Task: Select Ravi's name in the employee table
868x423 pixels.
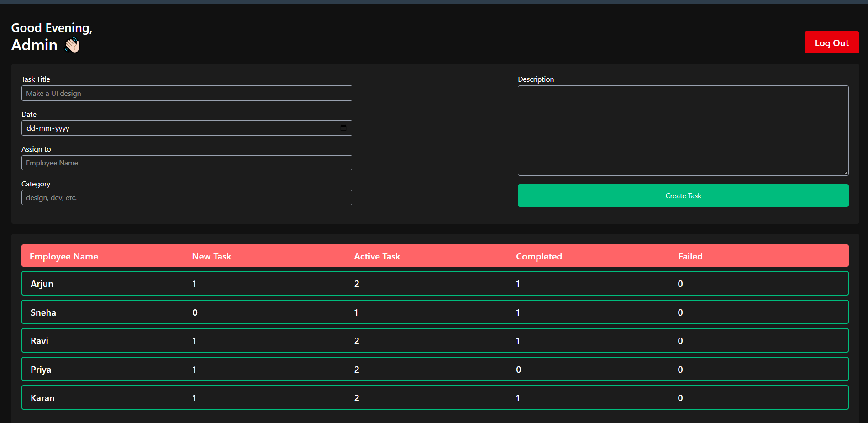Action: pos(39,341)
